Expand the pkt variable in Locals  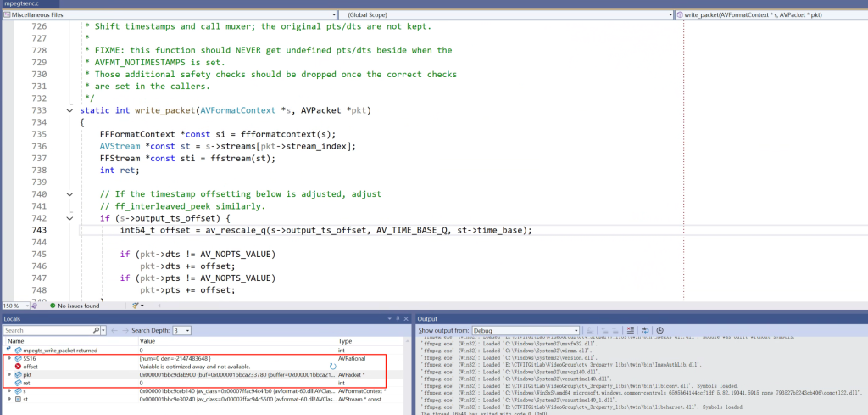8,374
